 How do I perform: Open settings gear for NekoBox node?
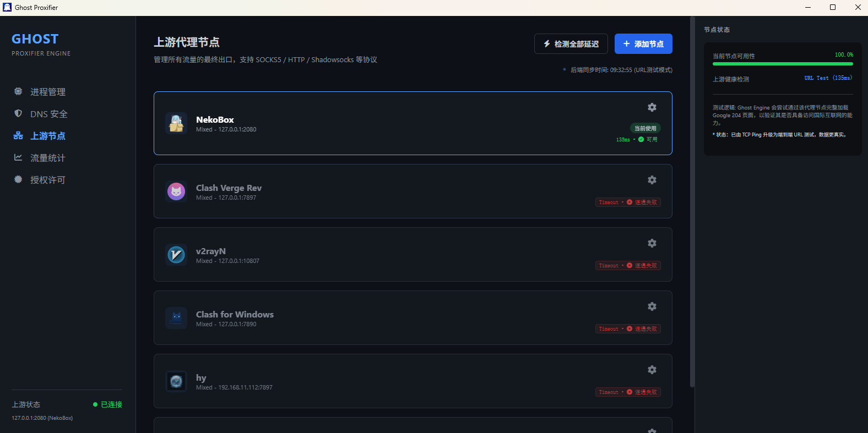click(x=652, y=107)
